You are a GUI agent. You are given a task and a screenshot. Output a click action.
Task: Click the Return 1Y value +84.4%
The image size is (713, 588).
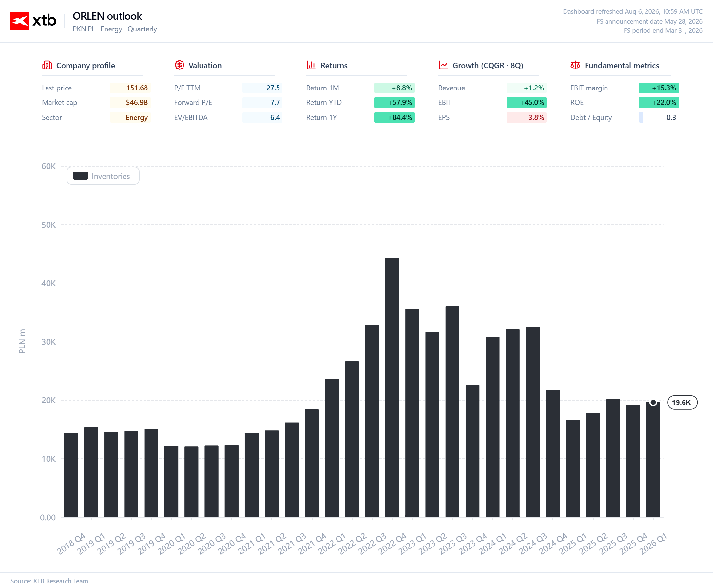click(x=395, y=117)
